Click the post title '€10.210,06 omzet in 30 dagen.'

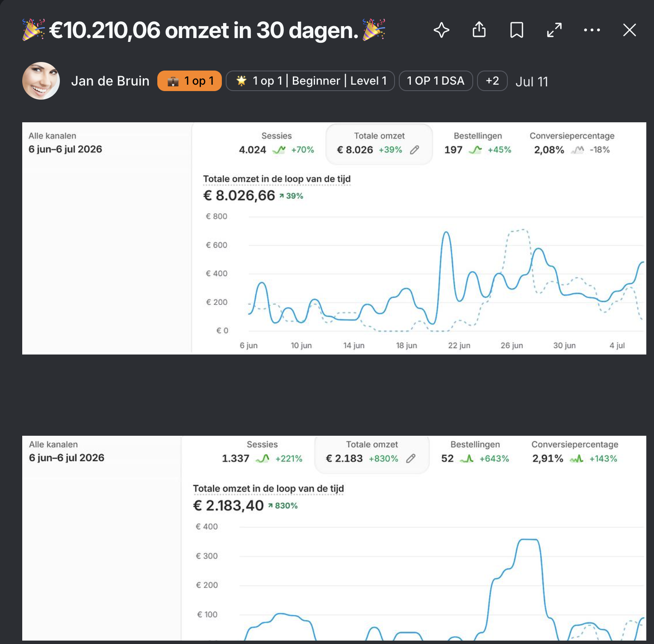pyautogui.click(x=204, y=30)
